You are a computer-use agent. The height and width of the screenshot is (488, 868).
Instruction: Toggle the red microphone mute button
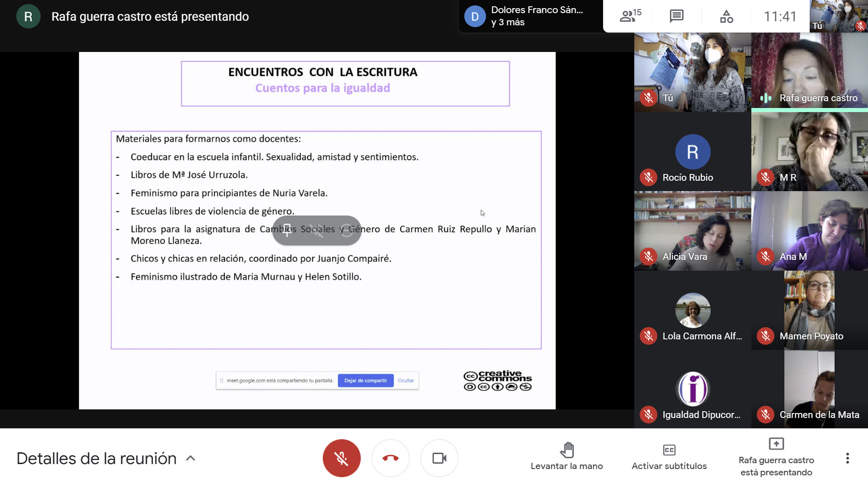[341, 458]
